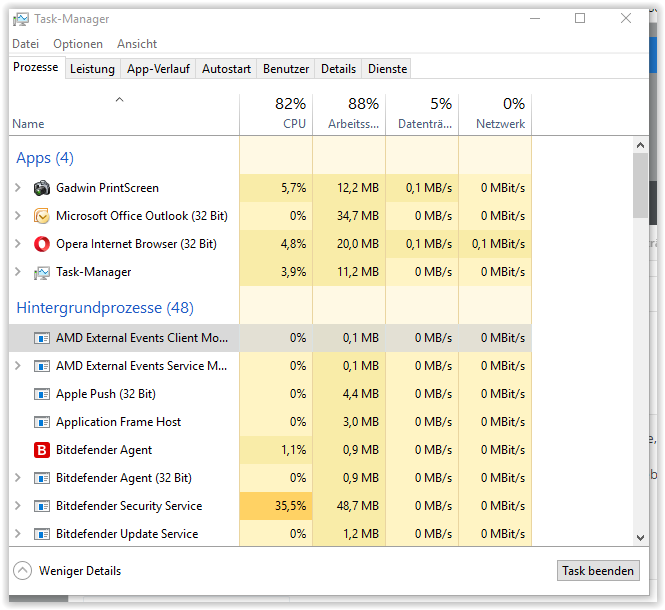The width and height of the screenshot is (665, 610).
Task: Switch to the Autostart tab
Action: (x=226, y=69)
